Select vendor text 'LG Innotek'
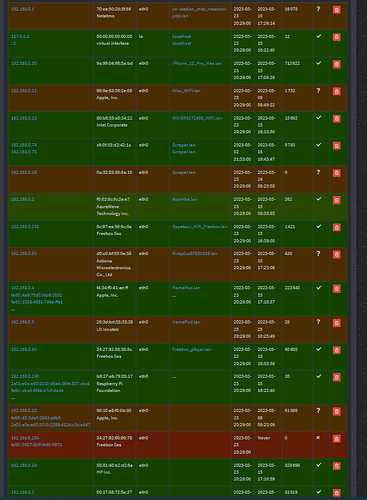 (x=108, y=329)
